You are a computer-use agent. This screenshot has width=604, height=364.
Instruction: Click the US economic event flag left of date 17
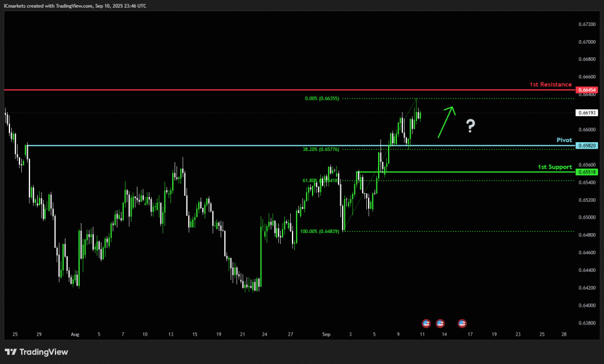(x=462, y=323)
